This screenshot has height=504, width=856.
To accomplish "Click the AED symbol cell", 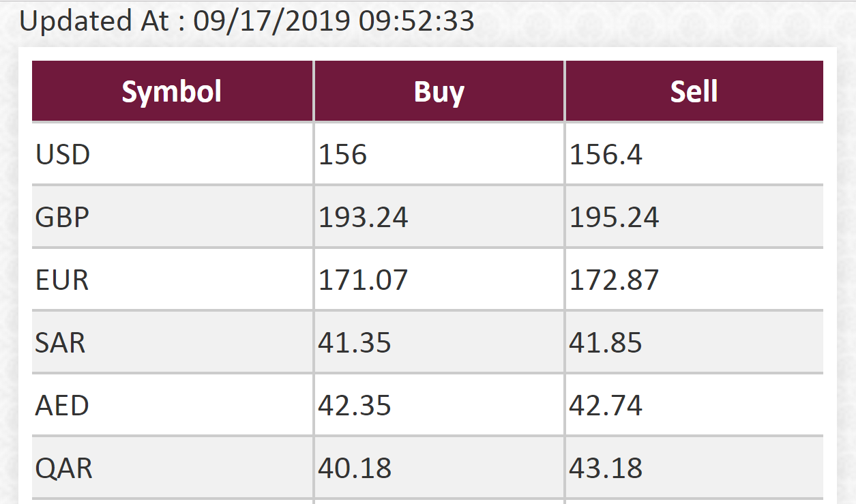I will click(x=62, y=406).
